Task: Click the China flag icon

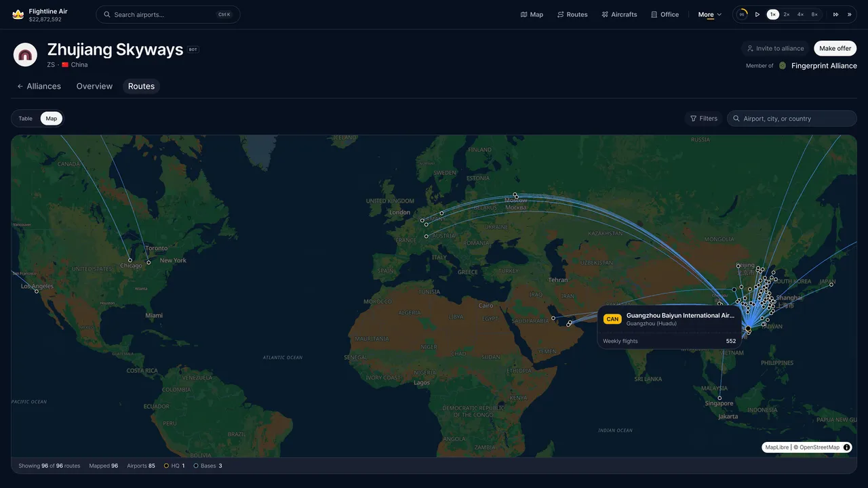Action: (65, 64)
